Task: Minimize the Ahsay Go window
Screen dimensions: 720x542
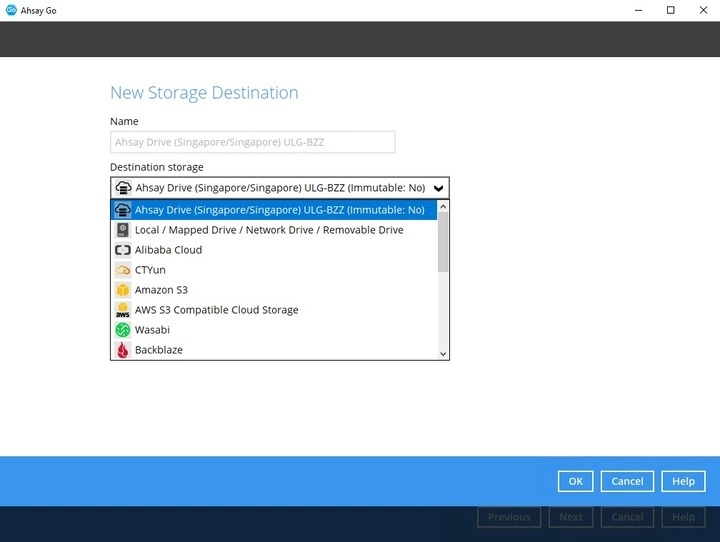Action: coord(638,10)
